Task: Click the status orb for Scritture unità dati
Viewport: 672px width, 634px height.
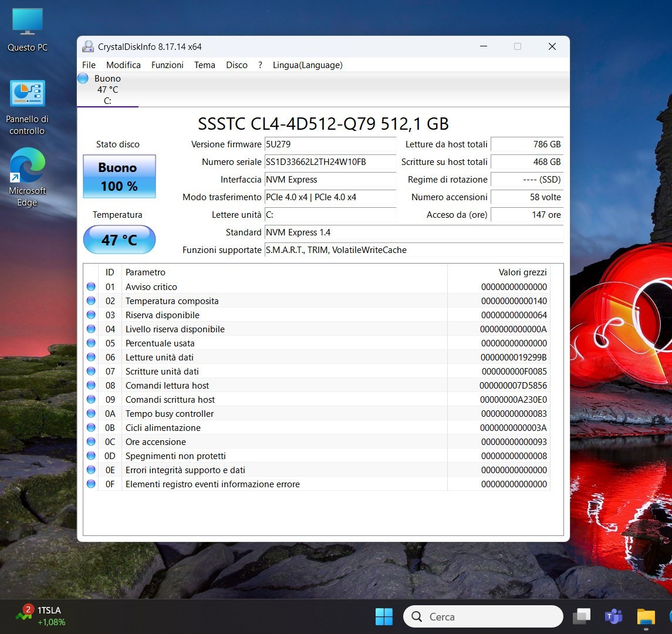Action: (x=91, y=371)
